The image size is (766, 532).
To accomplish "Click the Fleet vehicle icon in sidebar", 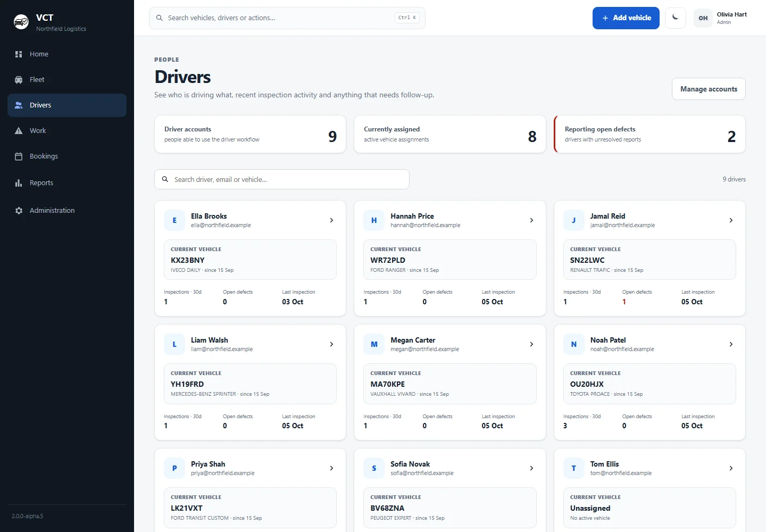I will (19, 80).
